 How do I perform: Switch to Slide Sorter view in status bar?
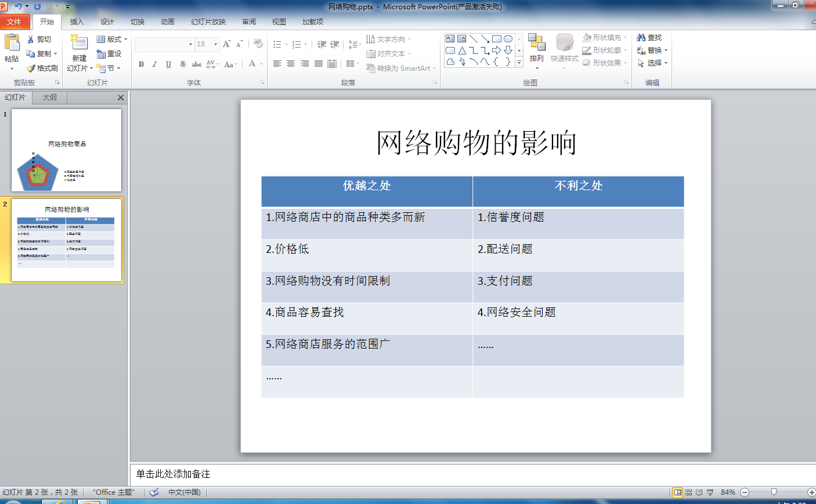coord(688,492)
